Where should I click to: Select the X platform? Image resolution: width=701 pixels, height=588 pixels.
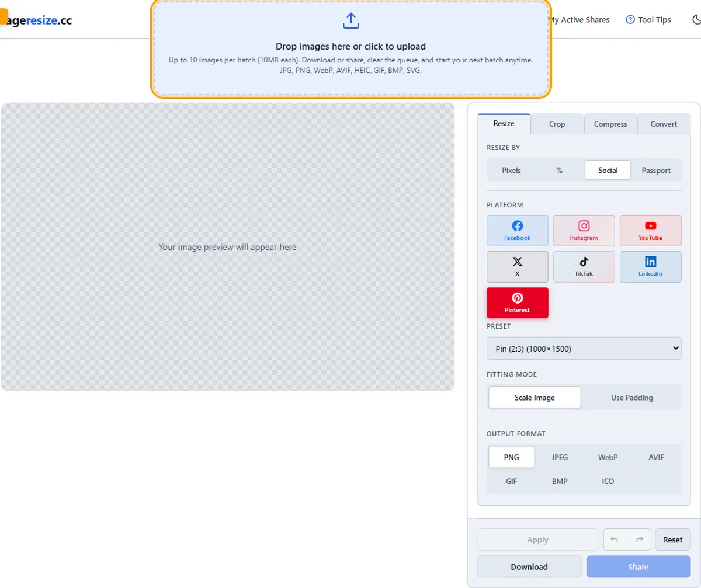point(518,267)
